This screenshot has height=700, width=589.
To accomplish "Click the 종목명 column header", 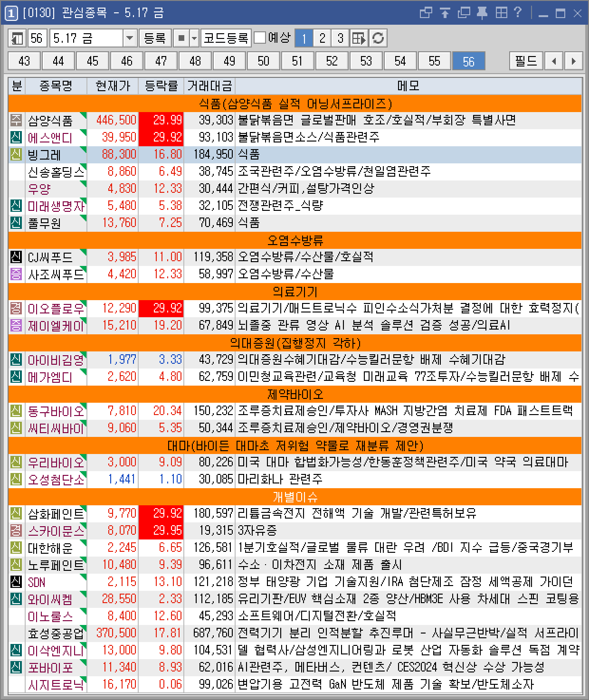I will click(56, 86).
